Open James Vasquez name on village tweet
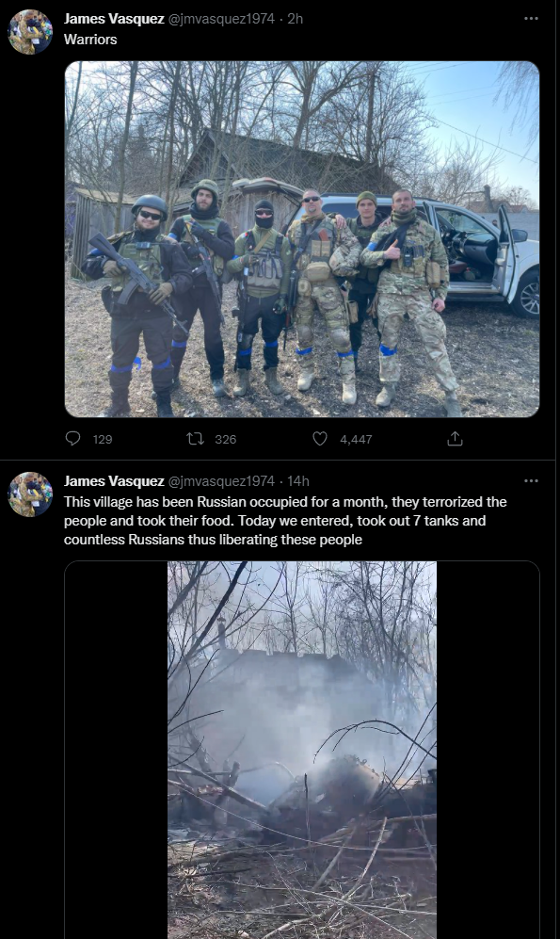The image size is (560, 939). pos(114,481)
